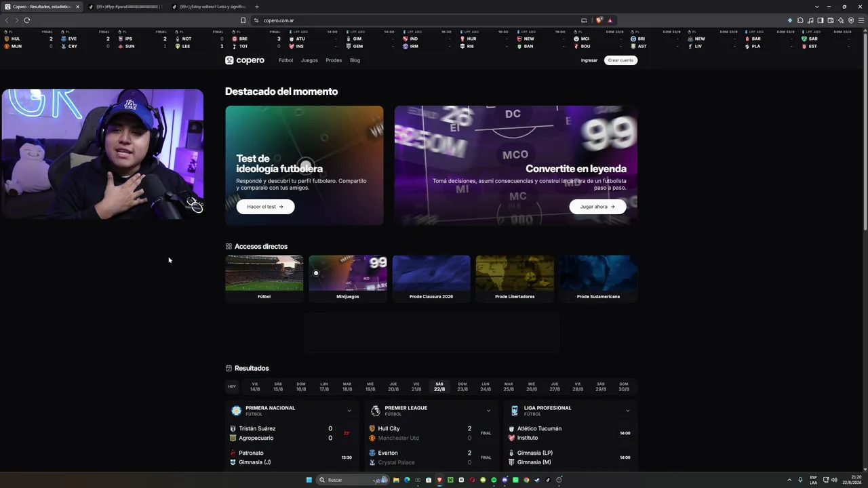The width and height of the screenshot is (868, 488).
Task: Open the Windows Start menu
Action: (309, 480)
